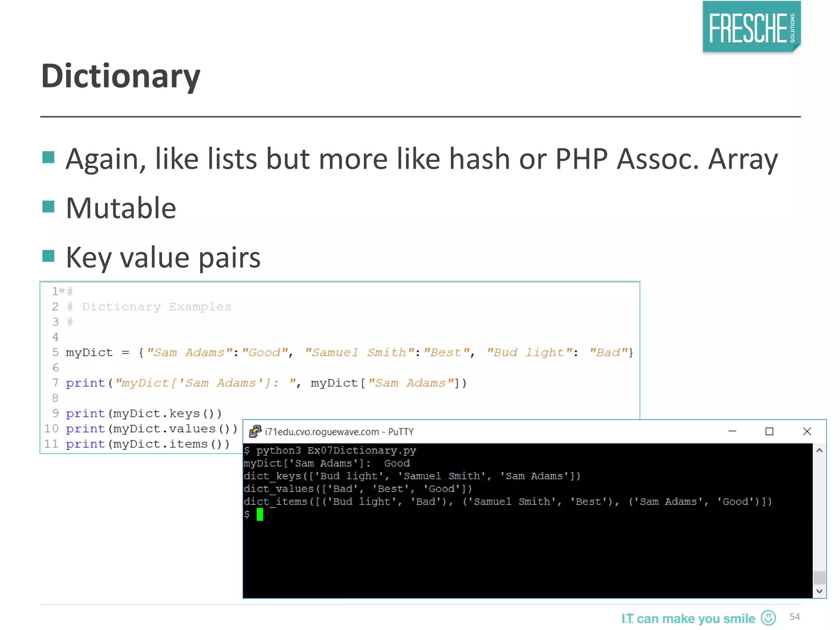
Task: Click the PuTTY icon in the title bar
Action: [x=255, y=431]
